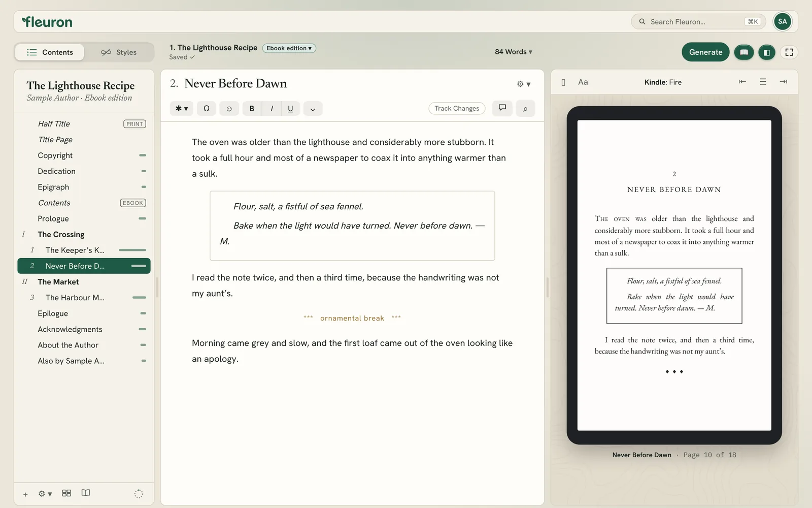Click the Saved status indicator
The width and height of the screenshot is (812, 508).
[182, 57]
